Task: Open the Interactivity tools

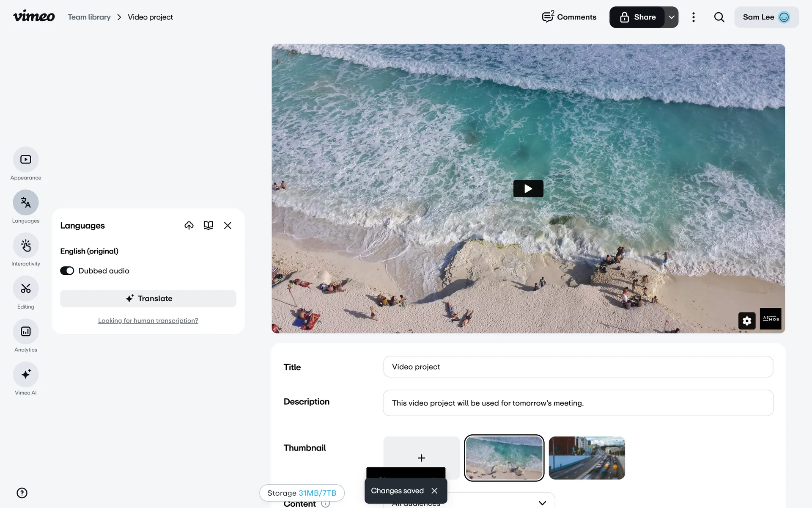Action: pyautogui.click(x=26, y=246)
